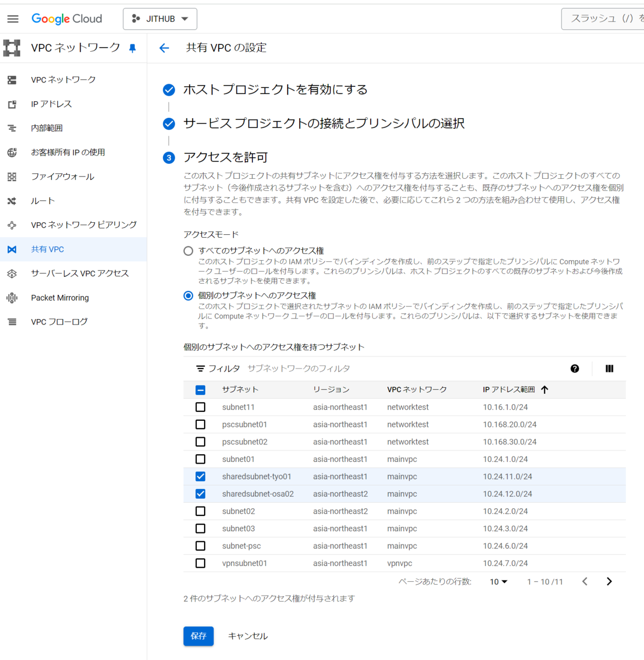Click the back arrow beside 共有 VPC の設定
644x660 pixels.
pos(164,48)
